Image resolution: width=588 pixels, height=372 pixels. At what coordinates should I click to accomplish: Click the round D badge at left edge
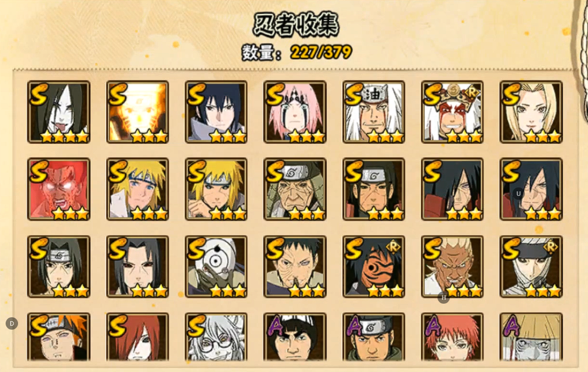(x=12, y=323)
